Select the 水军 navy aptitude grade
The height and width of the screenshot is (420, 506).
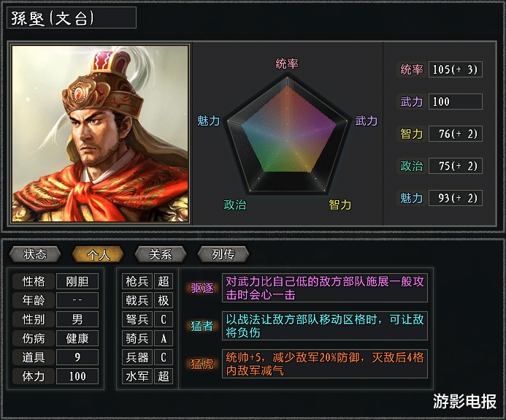pyautogui.click(x=164, y=376)
